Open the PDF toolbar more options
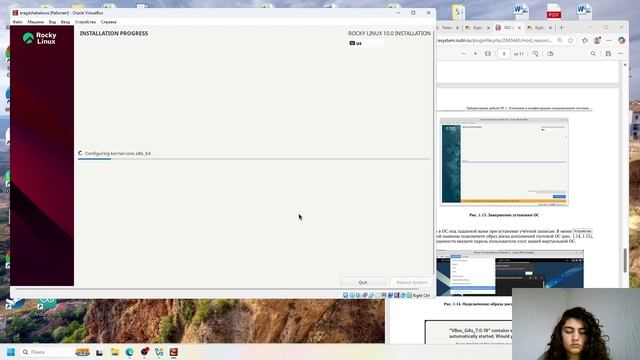This screenshot has width=640, height=360. point(620,54)
